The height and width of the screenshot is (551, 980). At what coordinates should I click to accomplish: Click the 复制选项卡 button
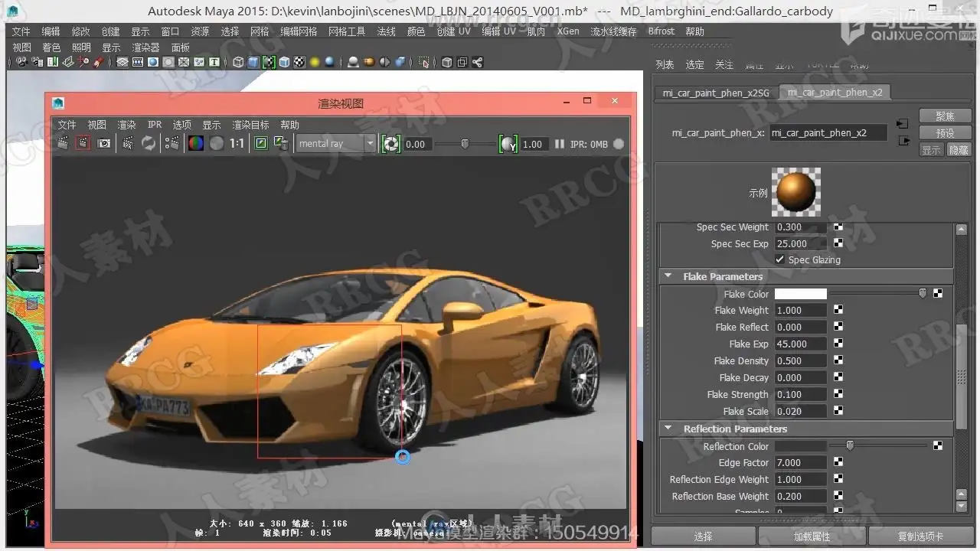(921, 536)
